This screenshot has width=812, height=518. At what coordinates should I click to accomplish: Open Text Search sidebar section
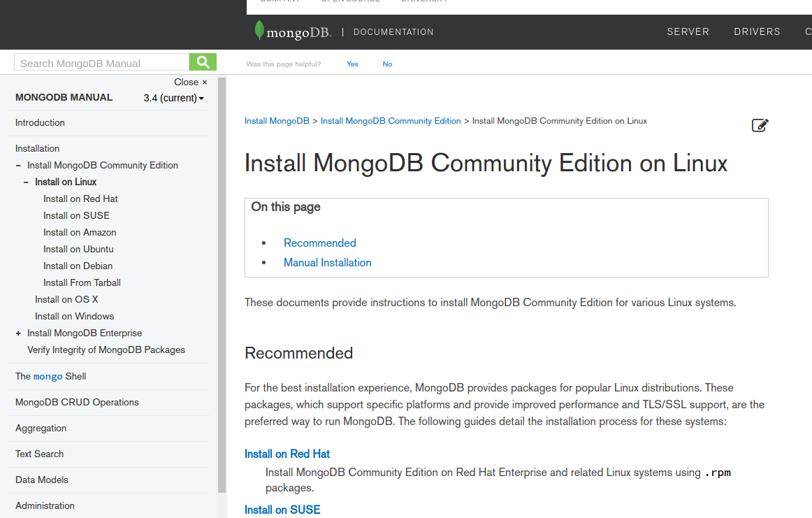(x=39, y=454)
